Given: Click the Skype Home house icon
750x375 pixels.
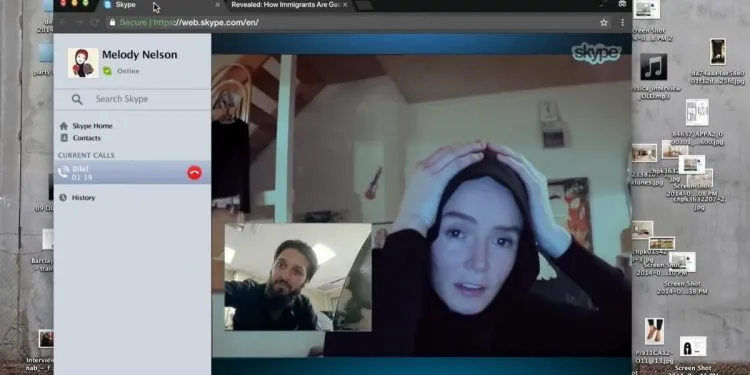Looking at the screenshot, I should (x=64, y=126).
